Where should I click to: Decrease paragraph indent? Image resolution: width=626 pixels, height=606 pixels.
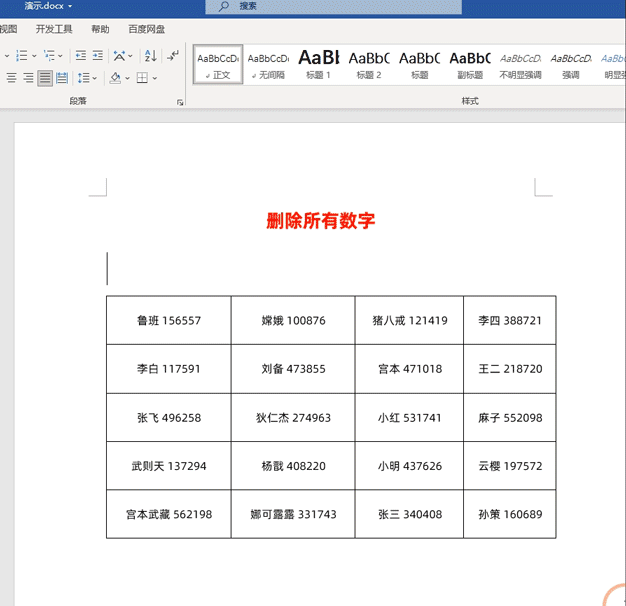[x=81, y=55]
